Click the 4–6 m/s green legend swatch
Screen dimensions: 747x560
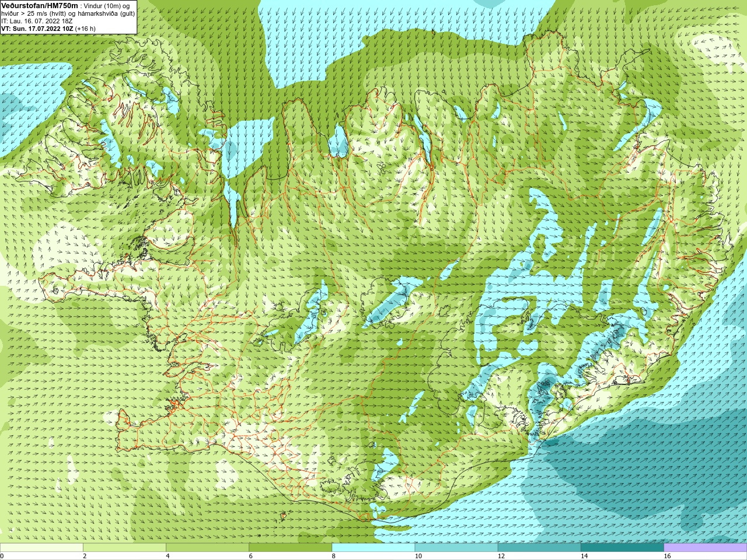207,548
